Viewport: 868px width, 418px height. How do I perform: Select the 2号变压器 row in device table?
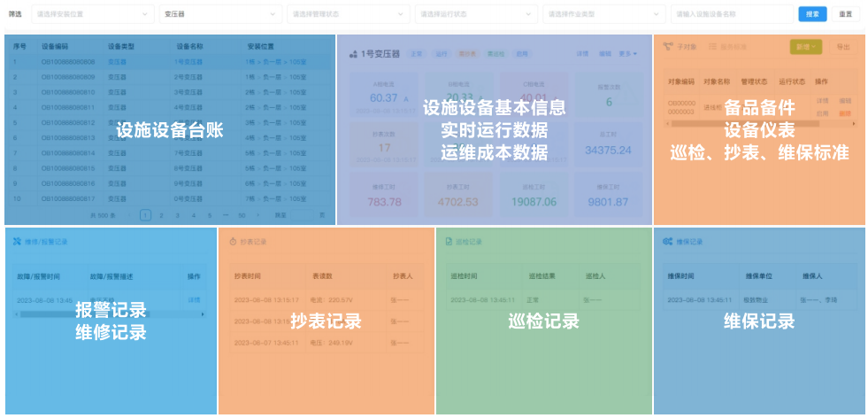pos(170,76)
